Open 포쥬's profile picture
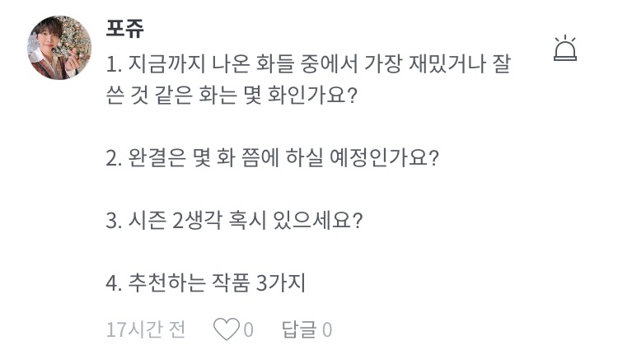 [x=62, y=53]
